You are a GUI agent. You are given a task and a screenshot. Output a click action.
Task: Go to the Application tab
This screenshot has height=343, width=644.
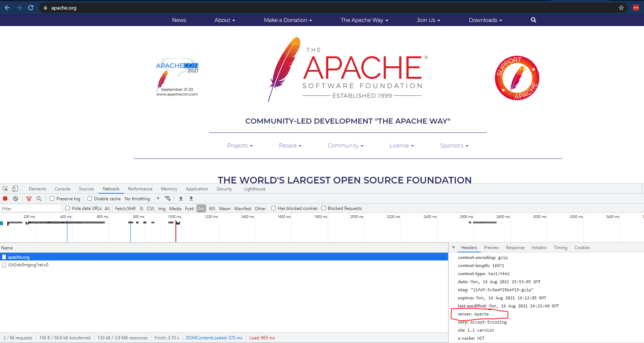pos(197,189)
